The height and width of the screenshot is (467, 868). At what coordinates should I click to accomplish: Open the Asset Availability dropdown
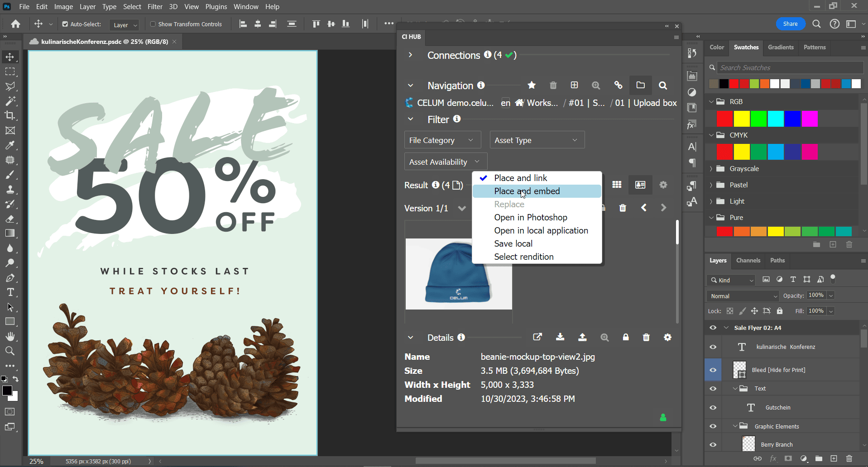pyautogui.click(x=445, y=162)
